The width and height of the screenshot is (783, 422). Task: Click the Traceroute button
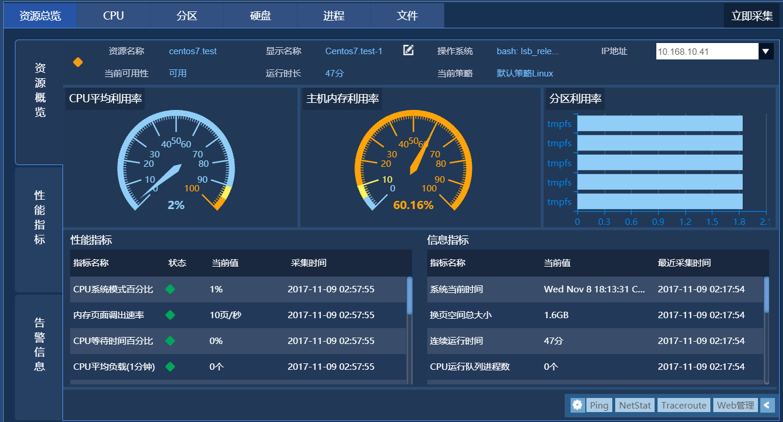[x=684, y=405]
